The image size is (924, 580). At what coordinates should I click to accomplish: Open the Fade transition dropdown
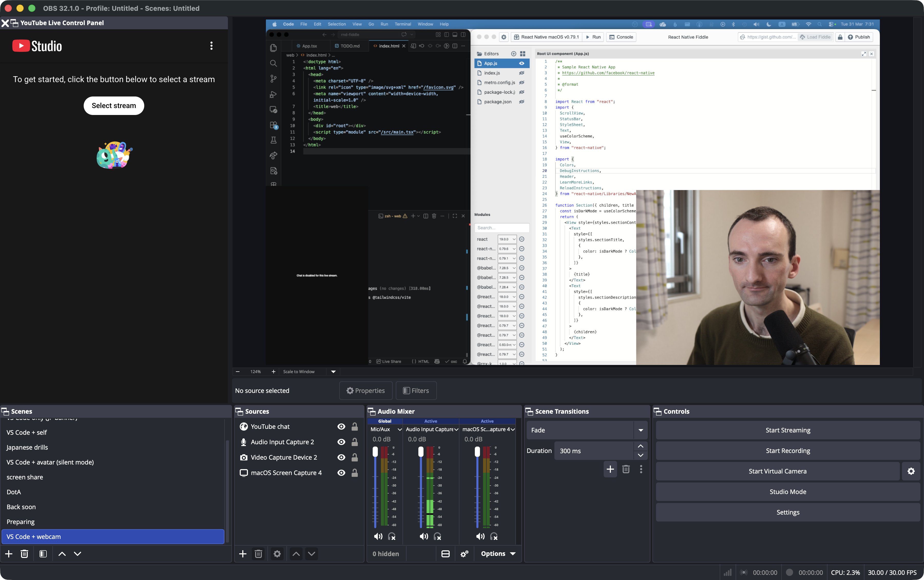point(587,430)
